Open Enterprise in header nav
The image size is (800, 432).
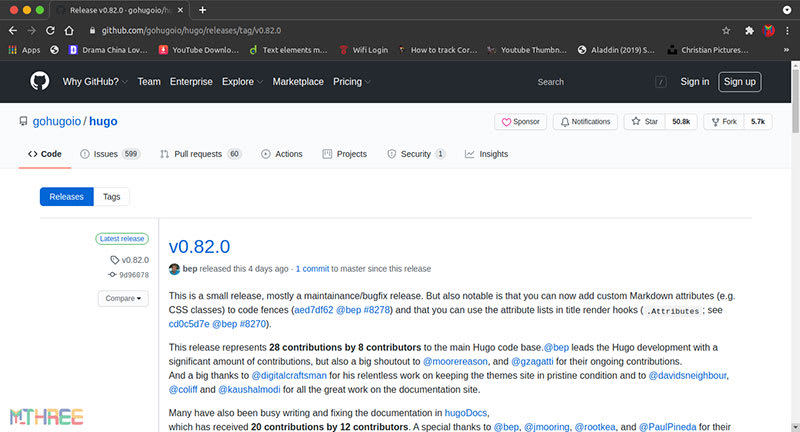pyautogui.click(x=191, y=82)
